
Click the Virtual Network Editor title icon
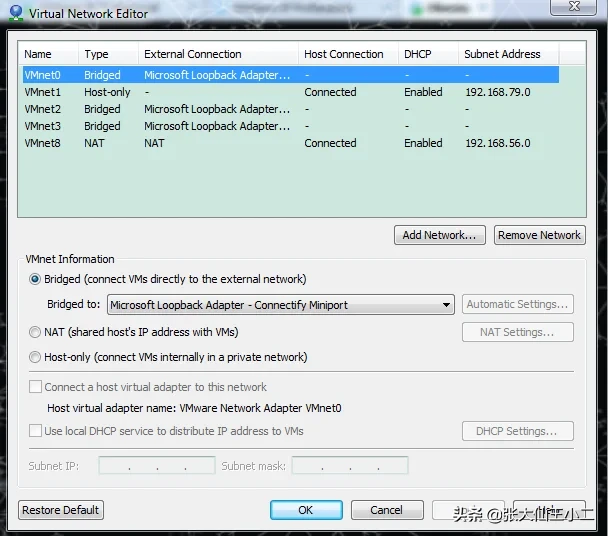tap(16, 12)
